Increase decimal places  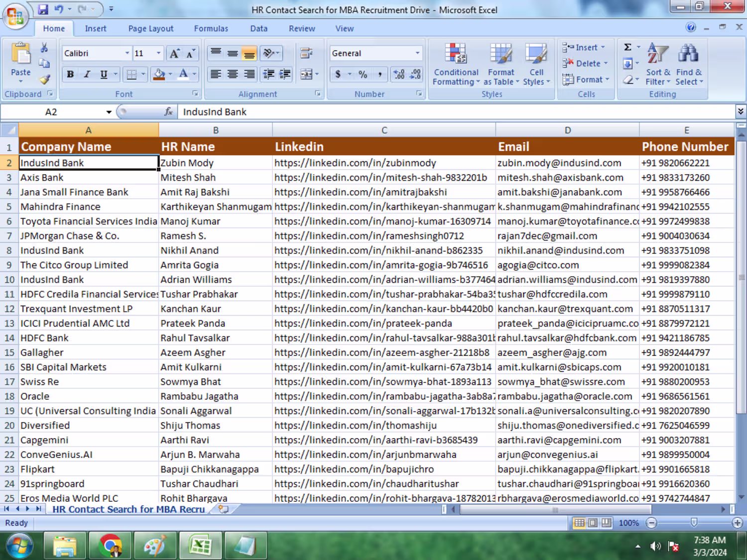[399, 75]
